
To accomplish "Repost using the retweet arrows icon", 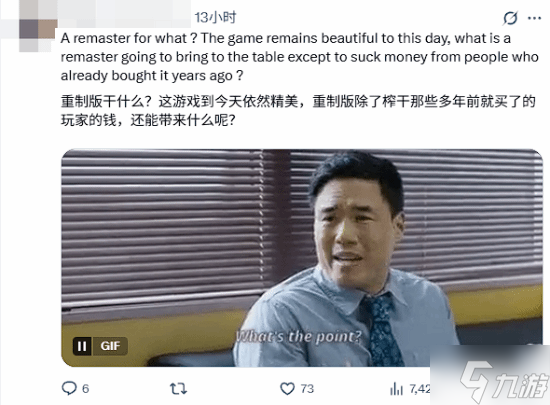I will (178, 389).
